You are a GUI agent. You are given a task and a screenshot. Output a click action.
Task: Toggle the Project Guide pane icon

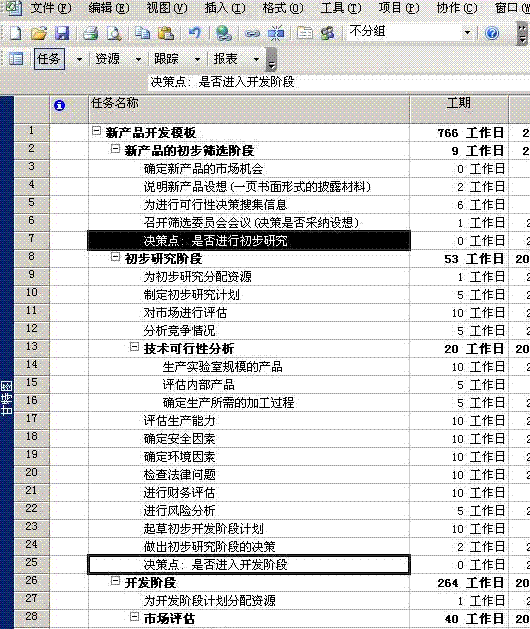[16, 59]
